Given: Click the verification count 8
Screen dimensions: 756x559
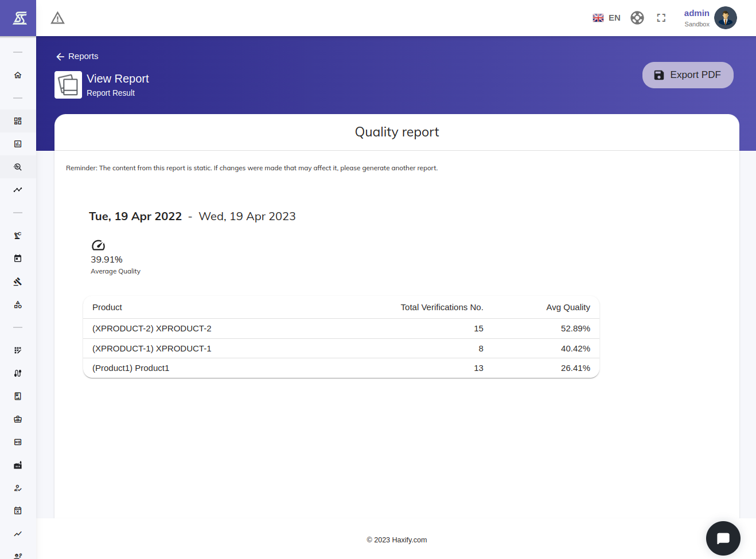Looking at the screenshot, I should [x=481, y=349].
